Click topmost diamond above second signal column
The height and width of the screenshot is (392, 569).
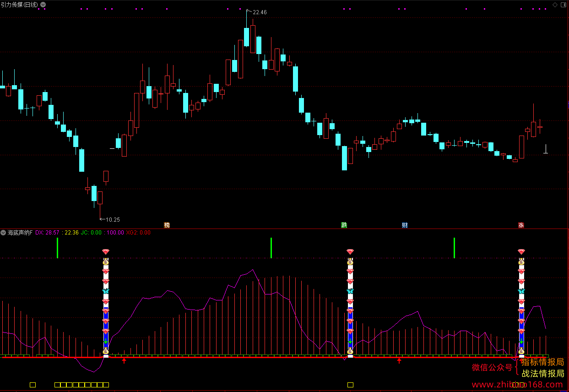point(350,252)
